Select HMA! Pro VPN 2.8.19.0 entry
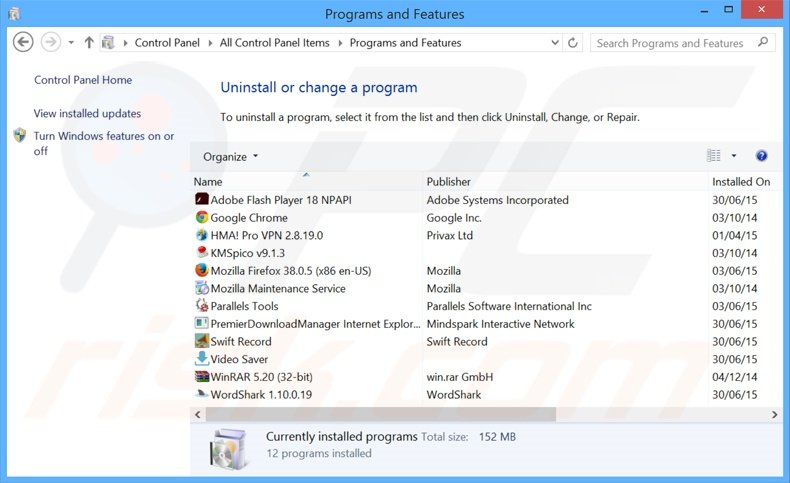Image resolution: width=790 pixels, height=483 pixels. 267,235
